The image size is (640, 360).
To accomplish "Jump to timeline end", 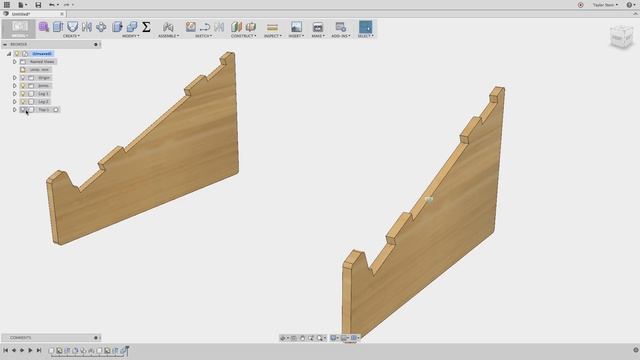I will pyautogui.click(x=39, y=350).
